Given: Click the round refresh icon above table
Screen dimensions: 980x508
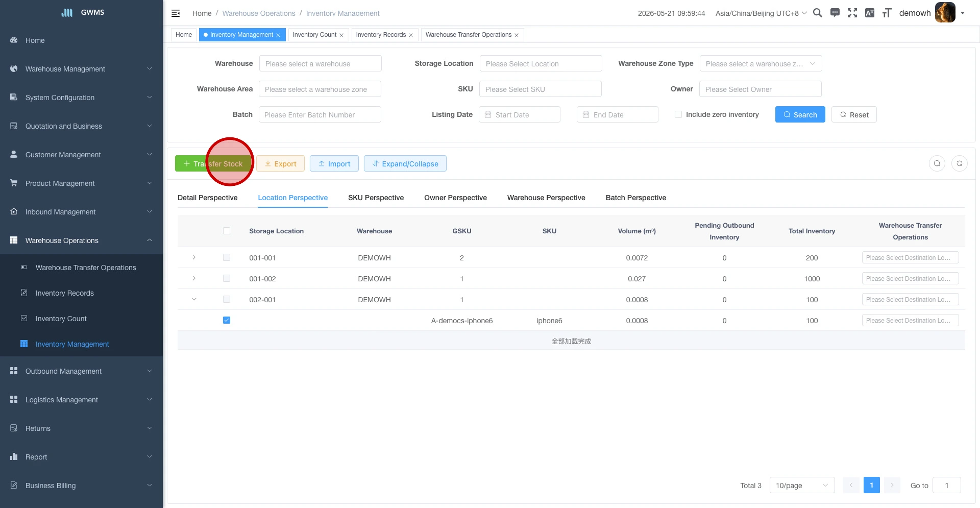Looking at the screenshot, I should point(960,163).
